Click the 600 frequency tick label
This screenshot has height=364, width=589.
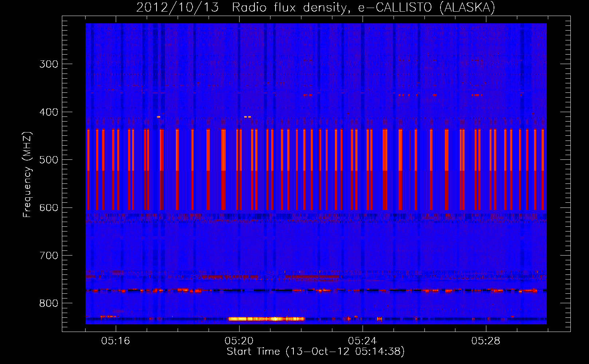[49, 208]
